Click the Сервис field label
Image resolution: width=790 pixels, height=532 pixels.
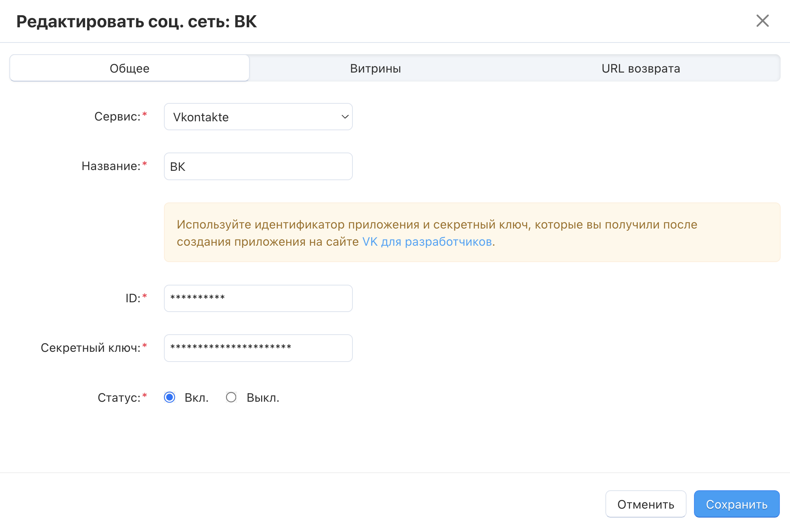click(x=117, y=117)
